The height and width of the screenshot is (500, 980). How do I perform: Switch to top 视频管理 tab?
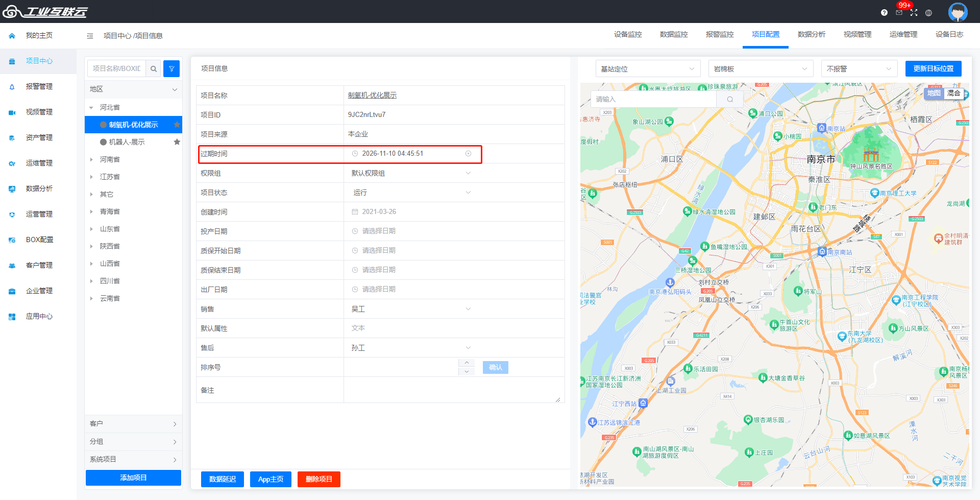point(857,34)
